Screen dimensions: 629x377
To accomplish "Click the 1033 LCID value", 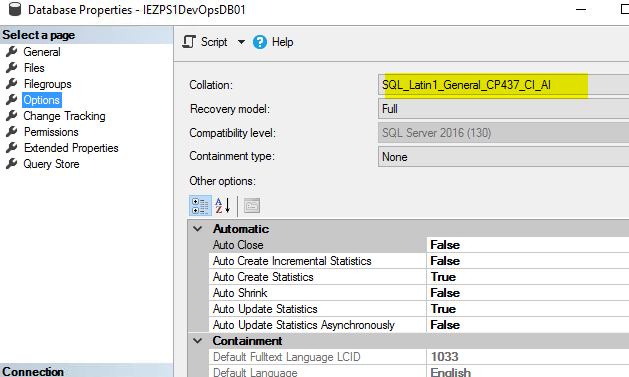I will (x=444, y=357).
